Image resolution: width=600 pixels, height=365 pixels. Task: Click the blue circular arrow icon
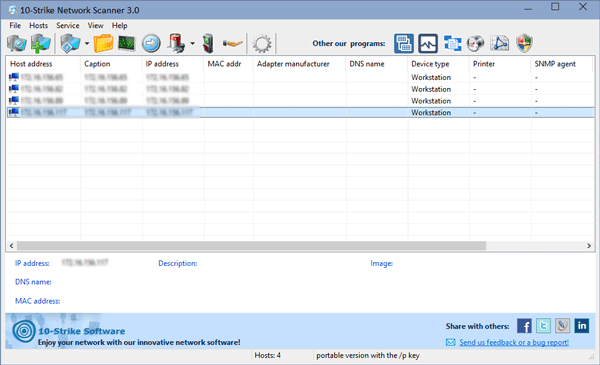tap(151, 43)
